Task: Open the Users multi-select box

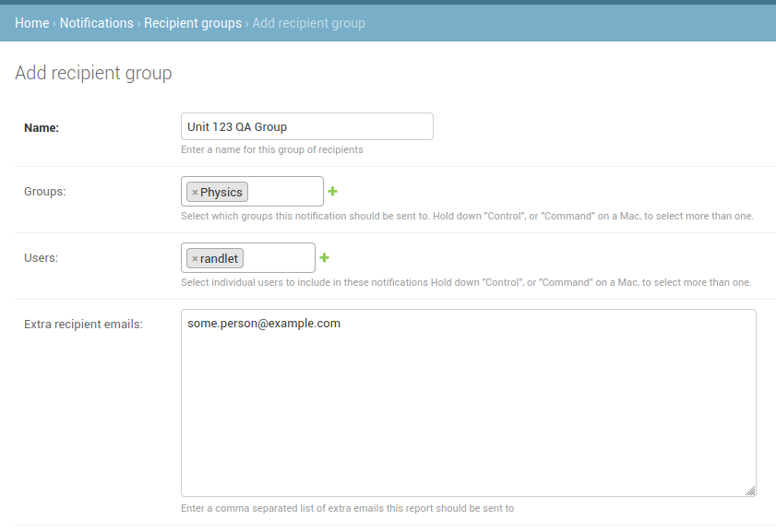Action: coord(248,257)
